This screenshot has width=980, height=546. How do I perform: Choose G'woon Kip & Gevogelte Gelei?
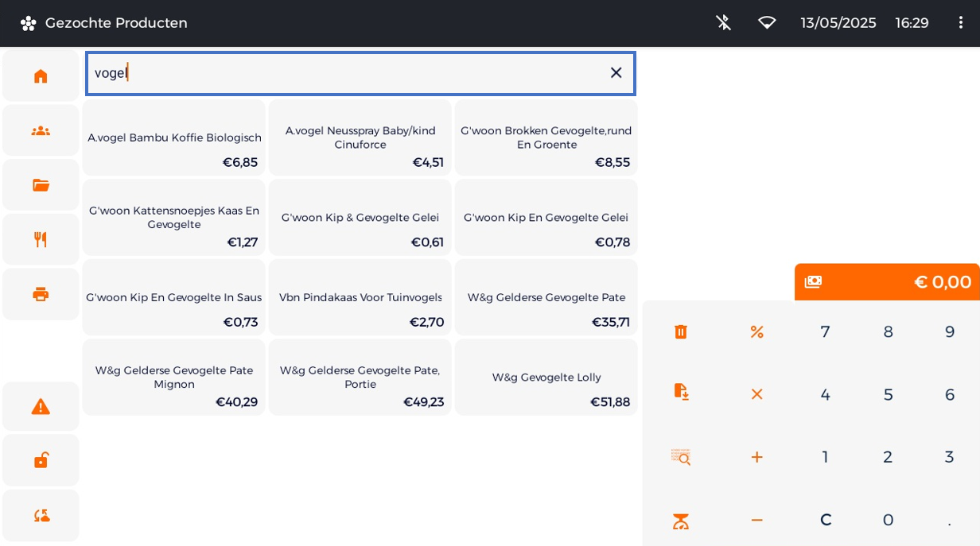[x=360, y=218]
